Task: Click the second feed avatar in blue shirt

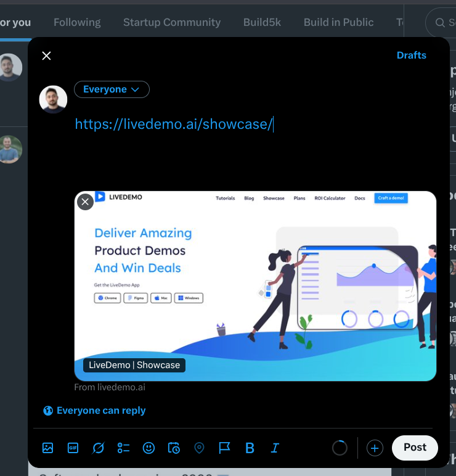Action: tap(10, 149)
